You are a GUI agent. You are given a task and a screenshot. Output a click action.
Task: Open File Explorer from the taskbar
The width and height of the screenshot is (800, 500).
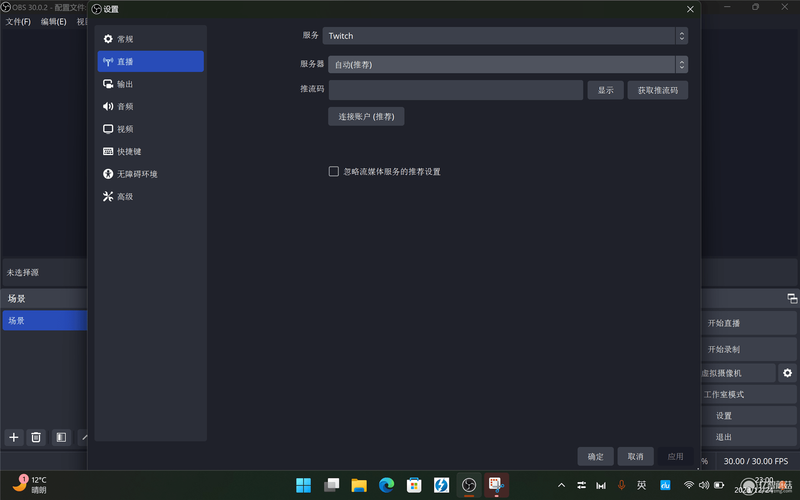coord(359,485)
